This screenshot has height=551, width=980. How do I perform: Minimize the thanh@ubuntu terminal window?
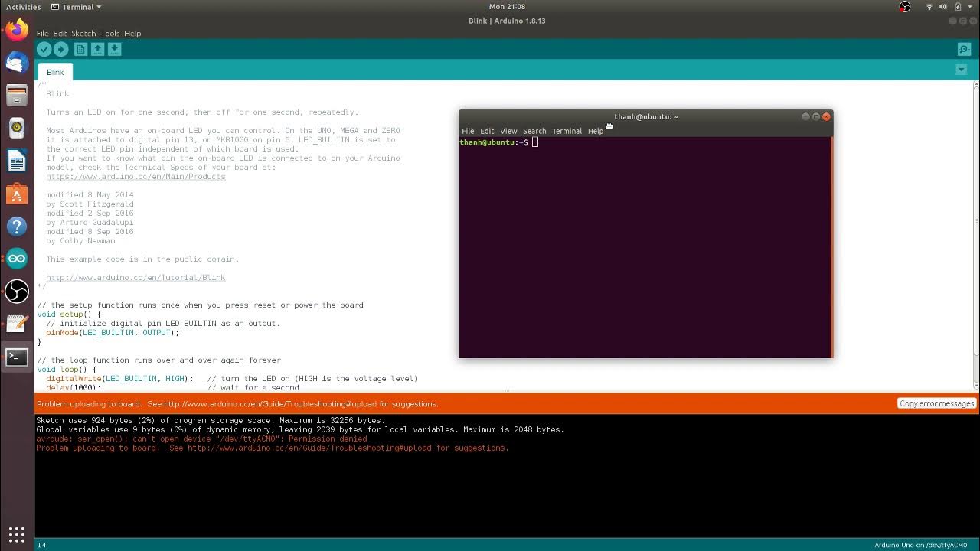pyautogui.click(x=805, y=117)
